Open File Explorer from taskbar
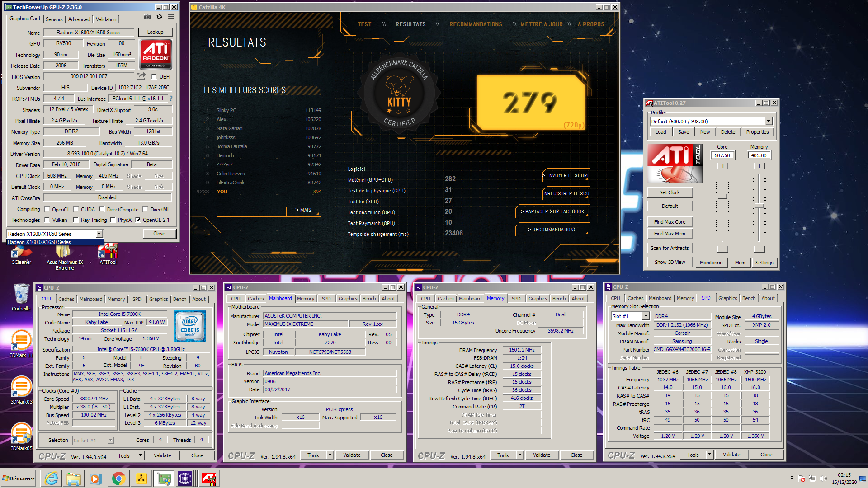This screenshot has height=488, width=868. pyautogui.click(x=74, y=478)
